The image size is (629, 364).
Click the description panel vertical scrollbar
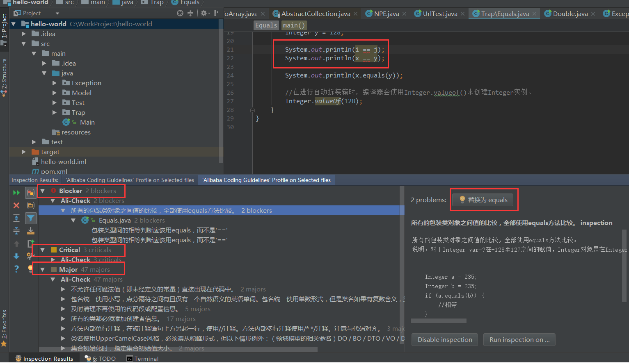coord(623,262)
